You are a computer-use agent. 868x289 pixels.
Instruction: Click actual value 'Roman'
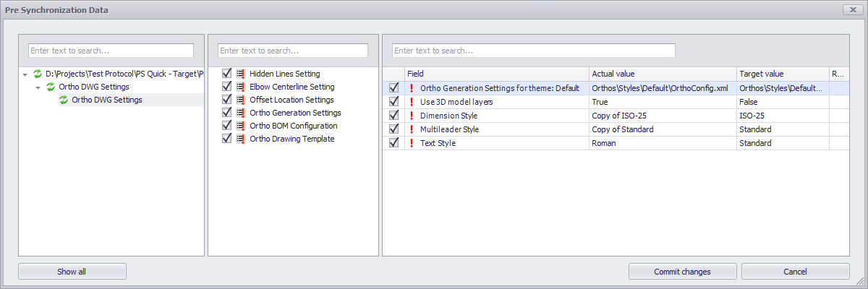(603, 143)
